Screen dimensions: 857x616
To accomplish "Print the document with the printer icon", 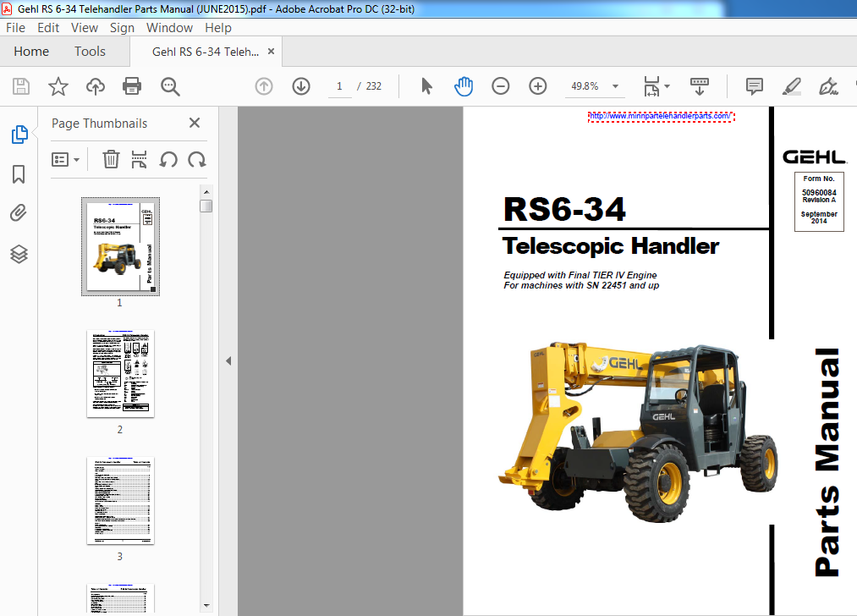I will (132, 86).
